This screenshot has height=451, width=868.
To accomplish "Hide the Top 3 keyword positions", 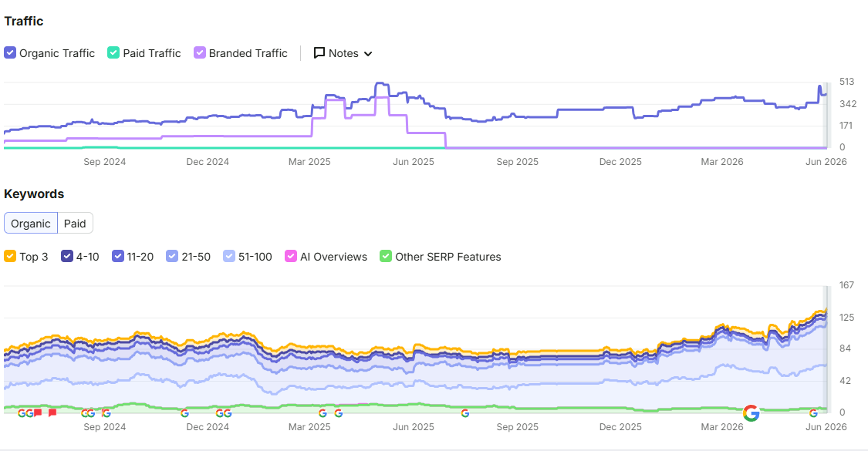I will (10, 256).
